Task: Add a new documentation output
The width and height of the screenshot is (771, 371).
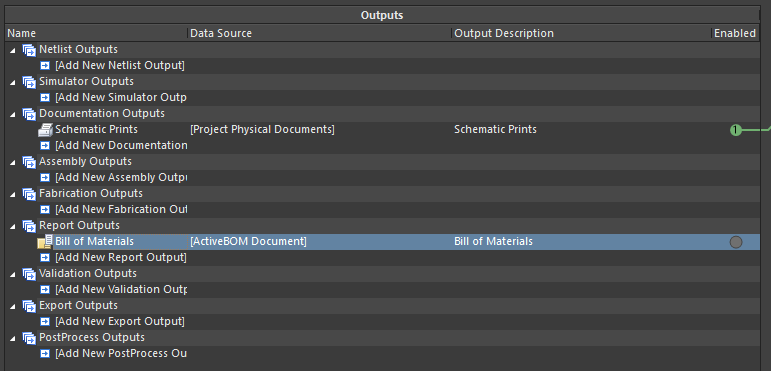Action: pos(121,146)
